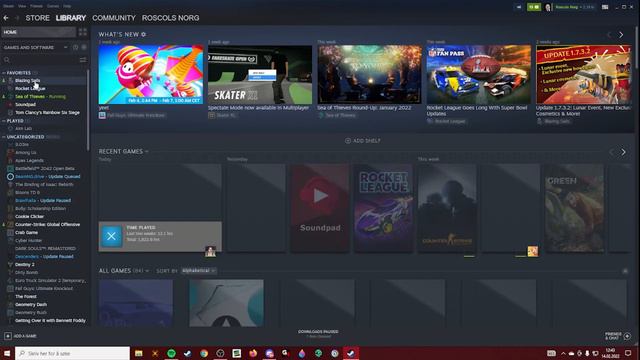Open All Games shelf dropdown
Screen dimensions: 640x360
147,271
